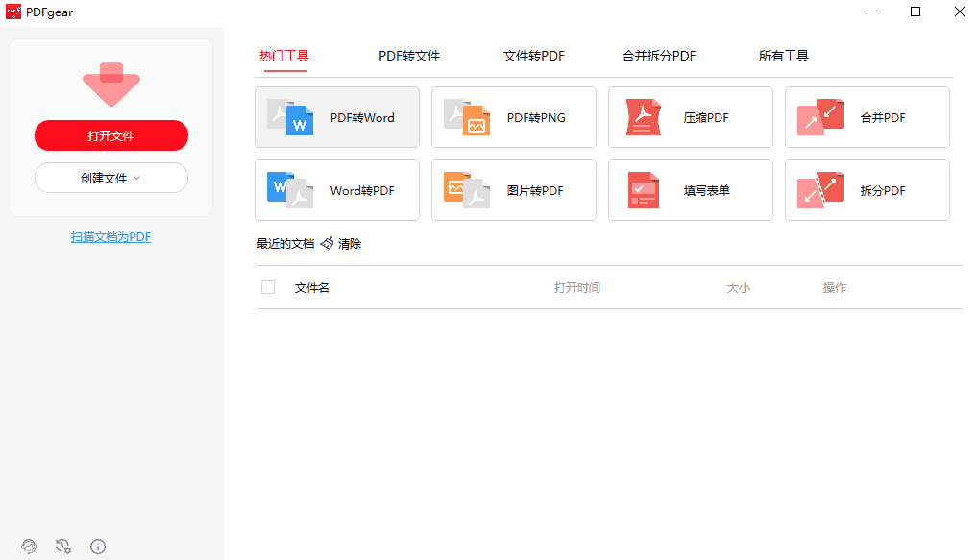Select the Word转PDF converter
Screen dimensions: 978x560
[x=336, y=190]
